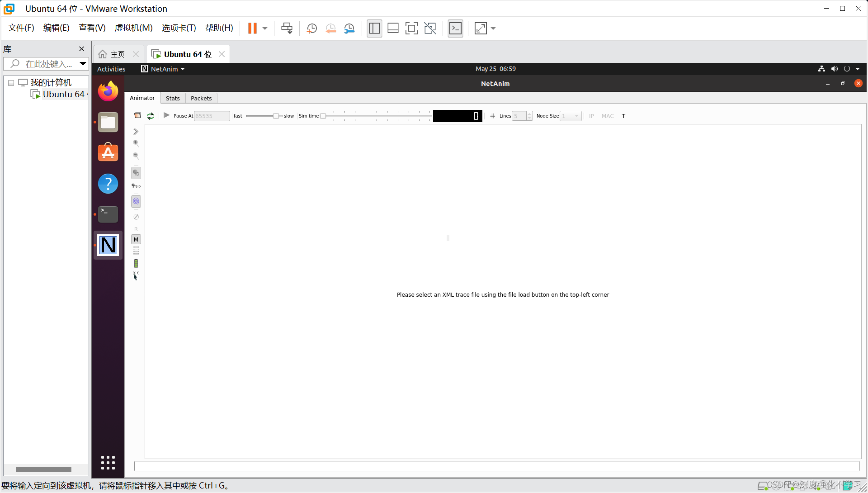This screenshot has height=493, width=868.
Task: Zoom in with the magnifier plus icon
Action: [x=136, y=143]
